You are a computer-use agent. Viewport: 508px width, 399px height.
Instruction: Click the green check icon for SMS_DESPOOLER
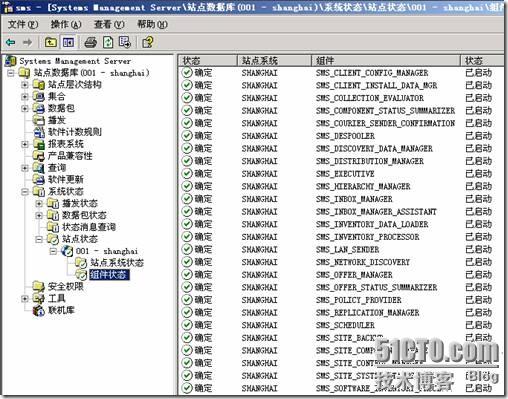coord(187,136)
